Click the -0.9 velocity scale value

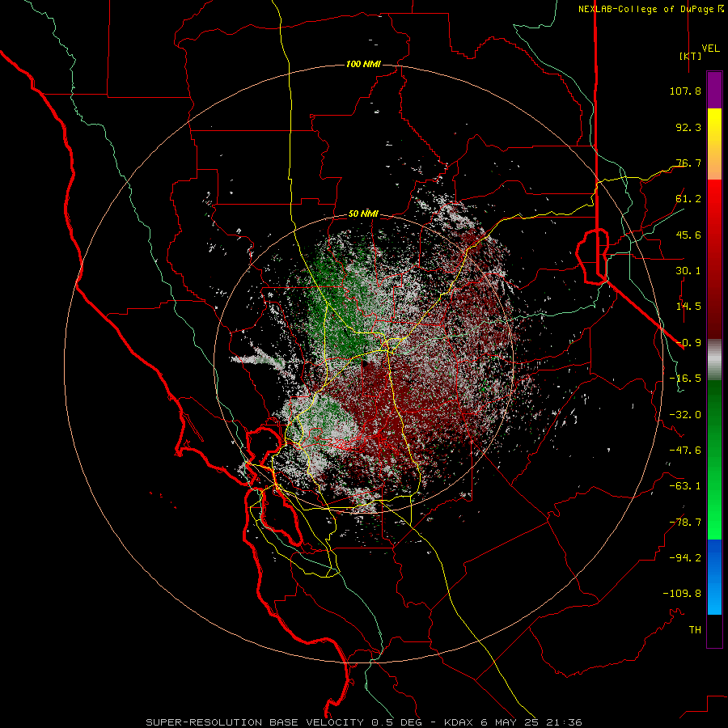(x=688, y=343)
